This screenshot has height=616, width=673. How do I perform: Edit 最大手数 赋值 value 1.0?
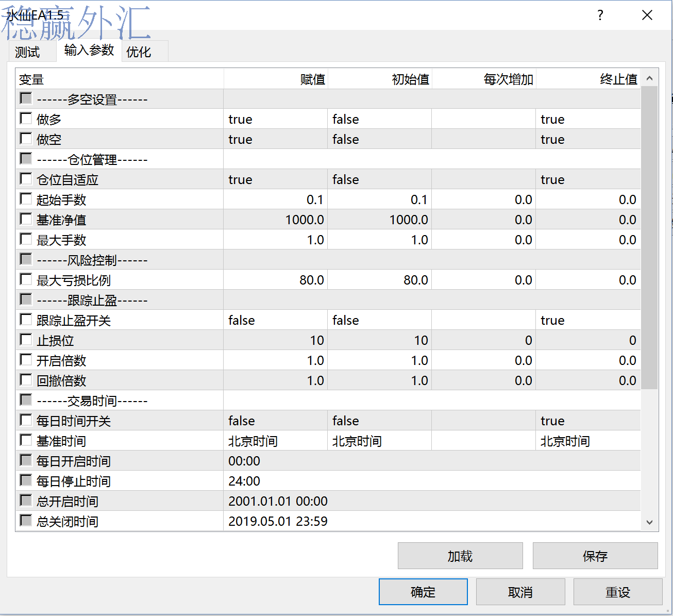pos(276,240)
